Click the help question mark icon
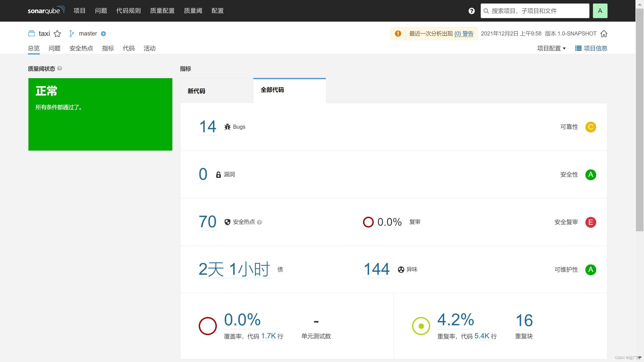The image size is (644, 362). pos(471,11)
